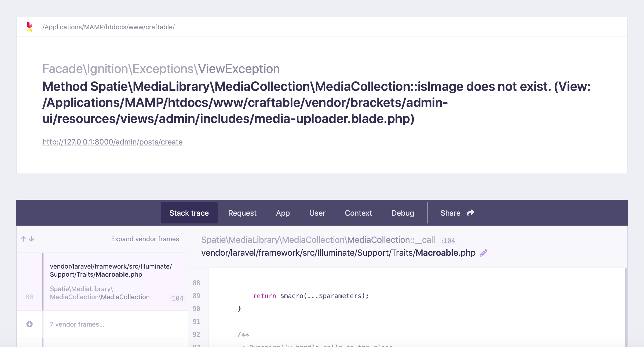Viewport: 644px width, 347px height.
Task: Open the Debug tab
Action: click(402, 213)
